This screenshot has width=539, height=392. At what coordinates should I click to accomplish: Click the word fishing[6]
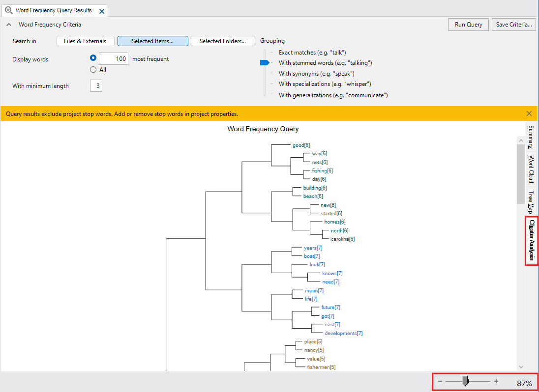322,170
